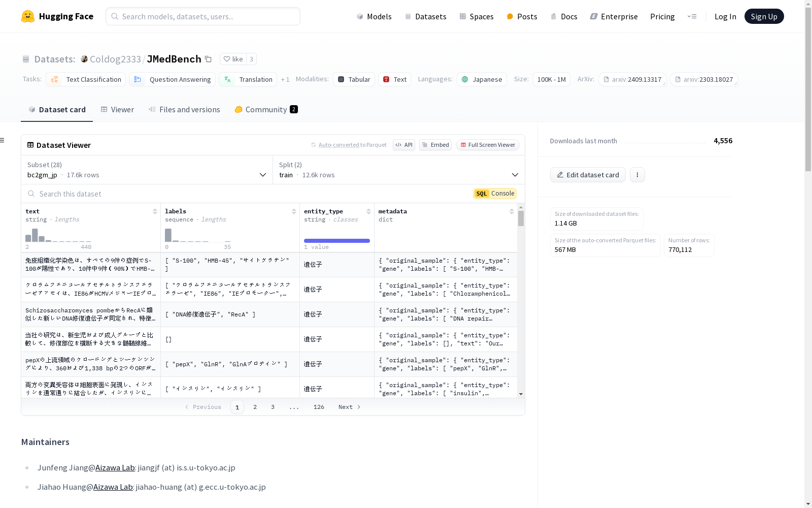Screen dimensions: 812x508
Task: Click Edit dataset card
Action: (588, 175)
